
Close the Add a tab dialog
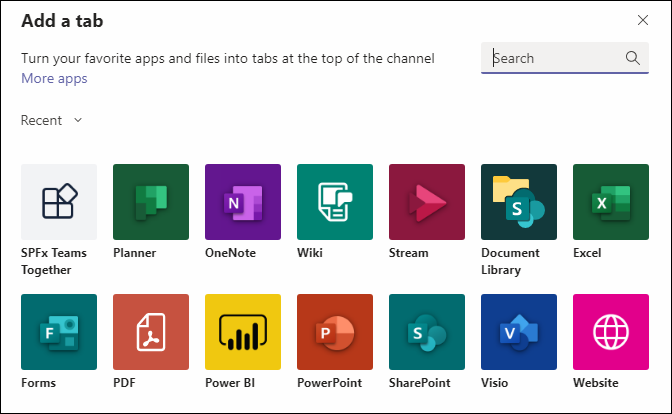pos(642,20)
